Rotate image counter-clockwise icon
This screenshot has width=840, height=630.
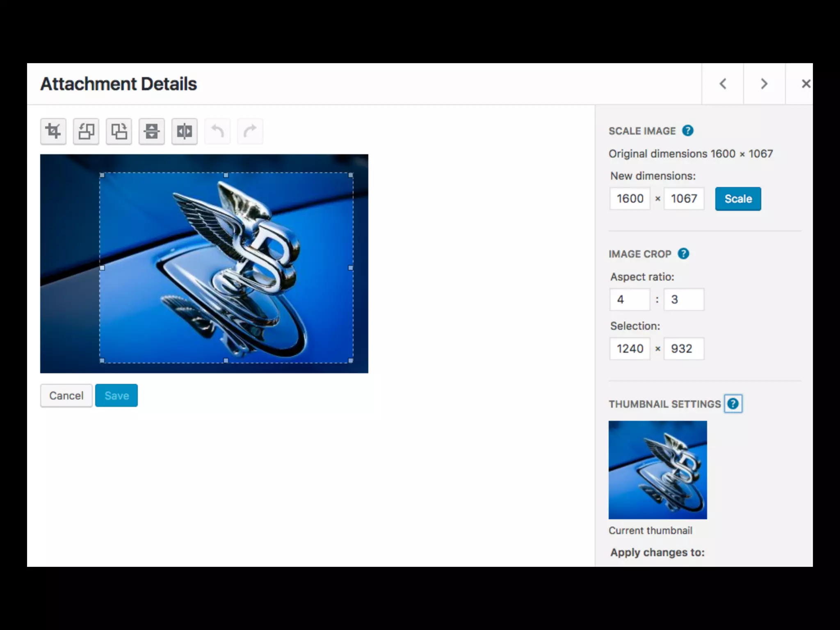[x=86, y=131]
